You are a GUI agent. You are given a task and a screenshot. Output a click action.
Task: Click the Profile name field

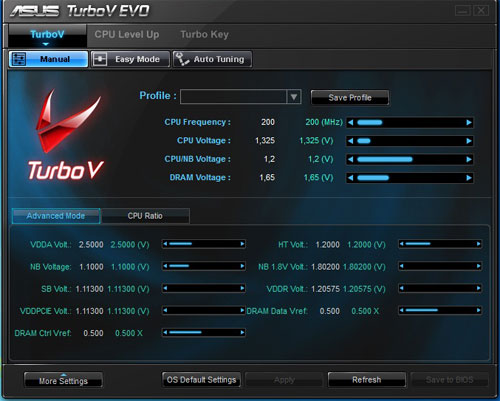click(233, 97)
